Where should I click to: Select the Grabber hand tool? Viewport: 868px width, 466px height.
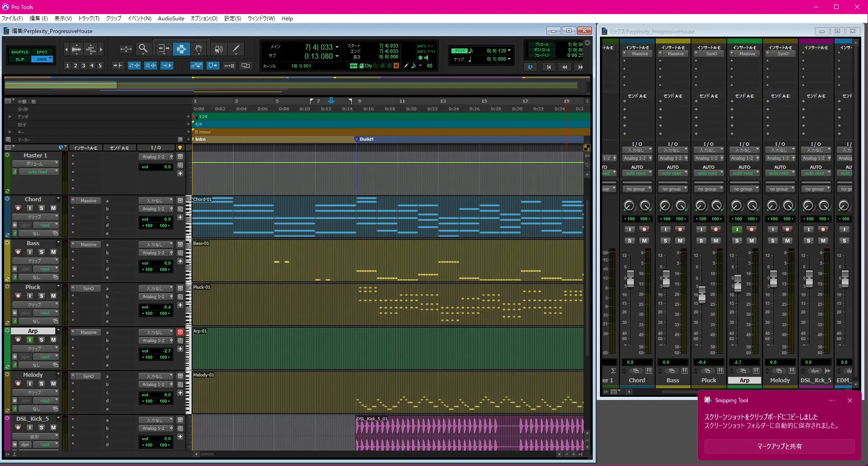coord(198,49)
